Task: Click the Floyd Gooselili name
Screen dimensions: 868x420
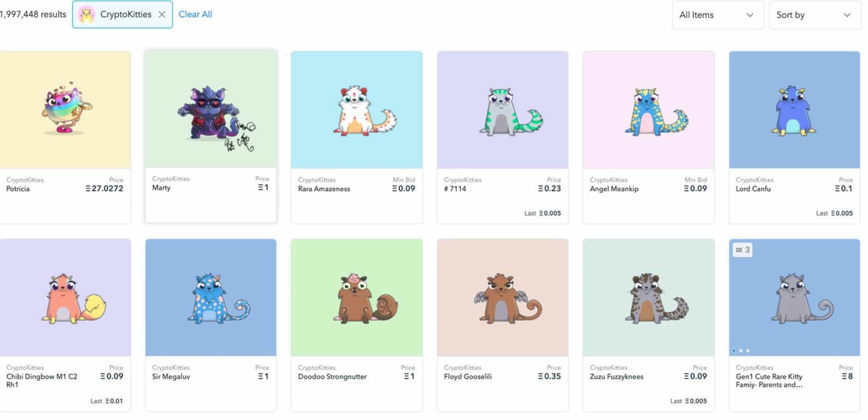Action: tap(468, 377)
